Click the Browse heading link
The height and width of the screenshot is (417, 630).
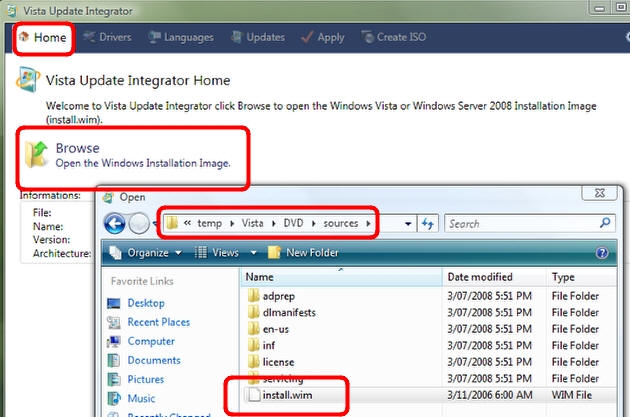coord(78,148)
